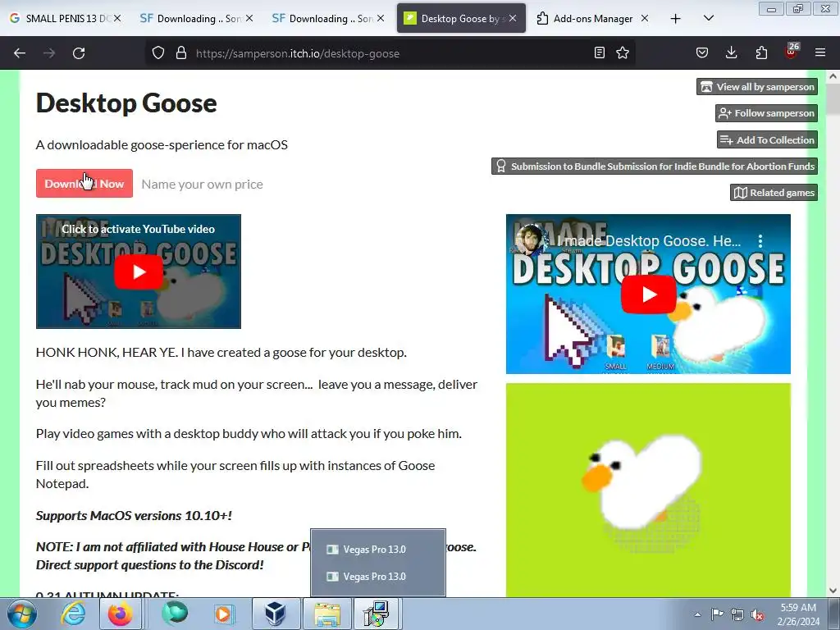Open the Downloads panel arrow

click(731, 52)
